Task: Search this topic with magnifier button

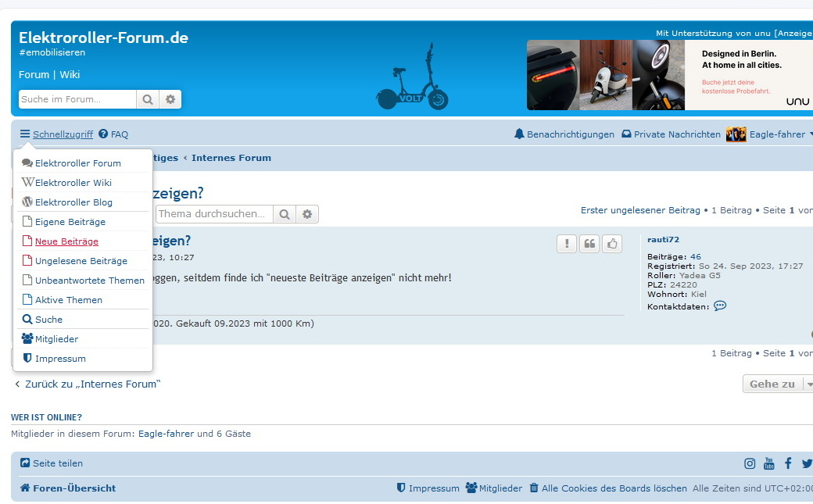Action: 285,214
